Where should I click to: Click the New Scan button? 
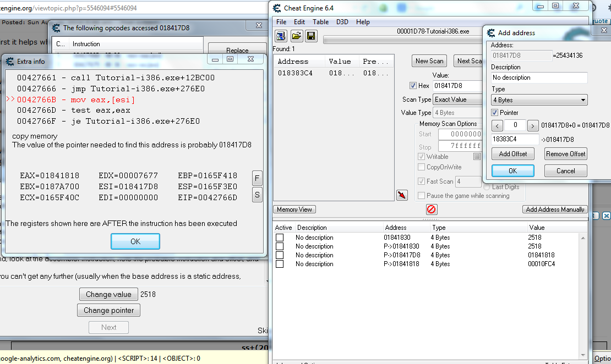(x=429, y=61)
